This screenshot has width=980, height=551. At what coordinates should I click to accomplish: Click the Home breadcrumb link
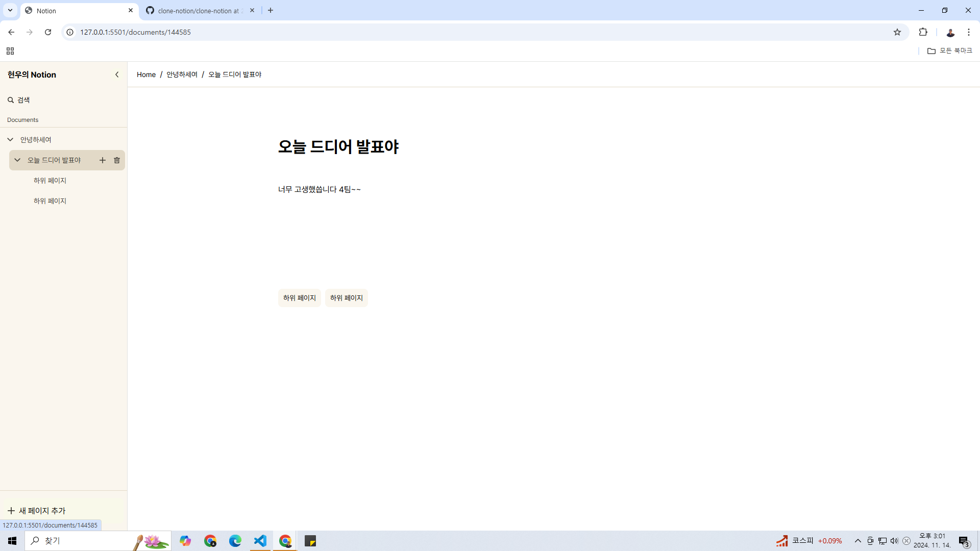pyautogui.click(x=146, y=74)
